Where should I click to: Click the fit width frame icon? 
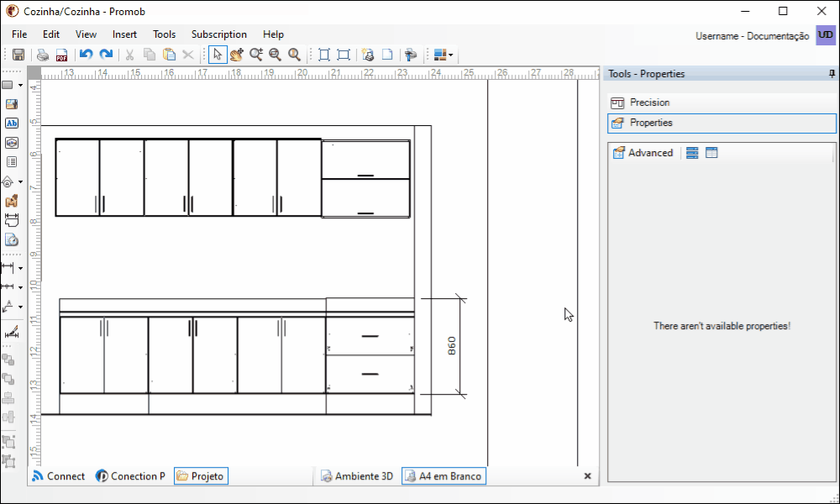point(344,55)
